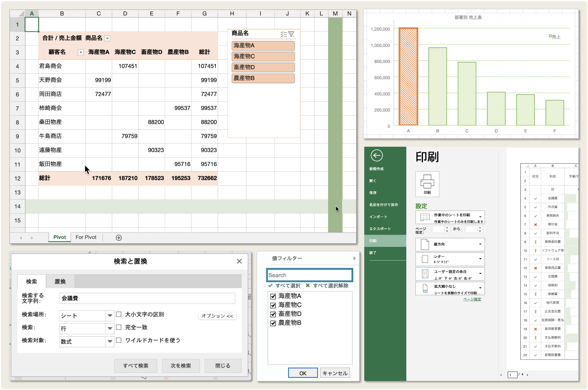
Task: Go to previous page in print preview
Action: coord(501,375)
